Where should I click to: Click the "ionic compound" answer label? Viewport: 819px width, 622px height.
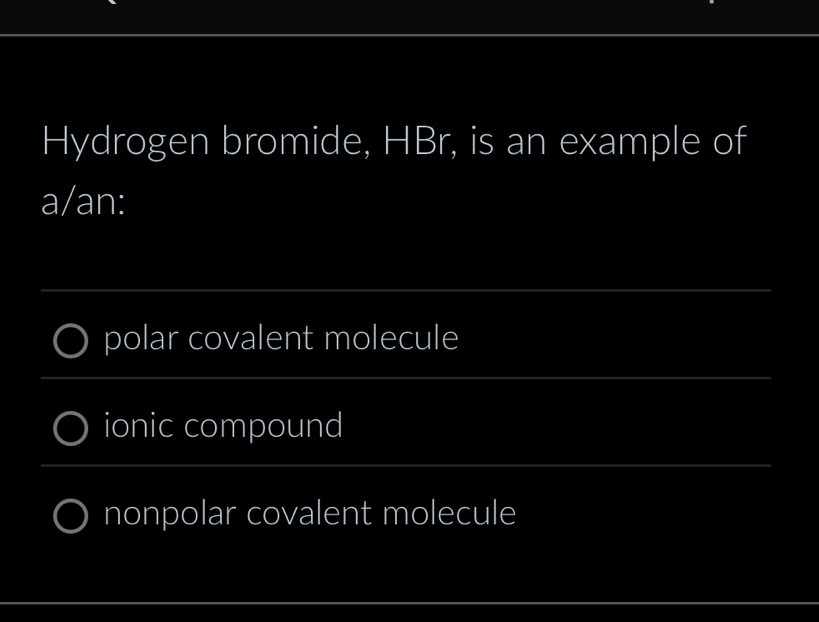click(223, 426)
